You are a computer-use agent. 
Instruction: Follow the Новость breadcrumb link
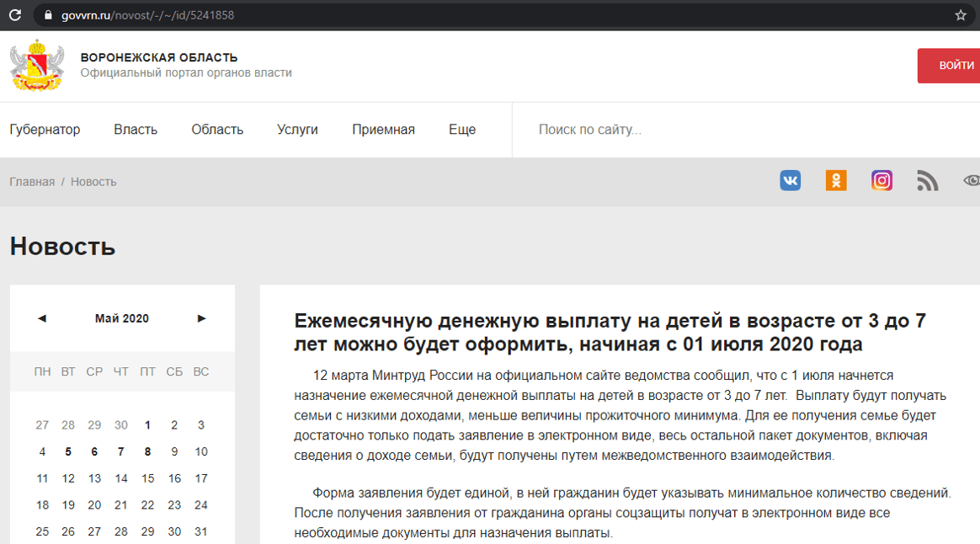(93, 182)
